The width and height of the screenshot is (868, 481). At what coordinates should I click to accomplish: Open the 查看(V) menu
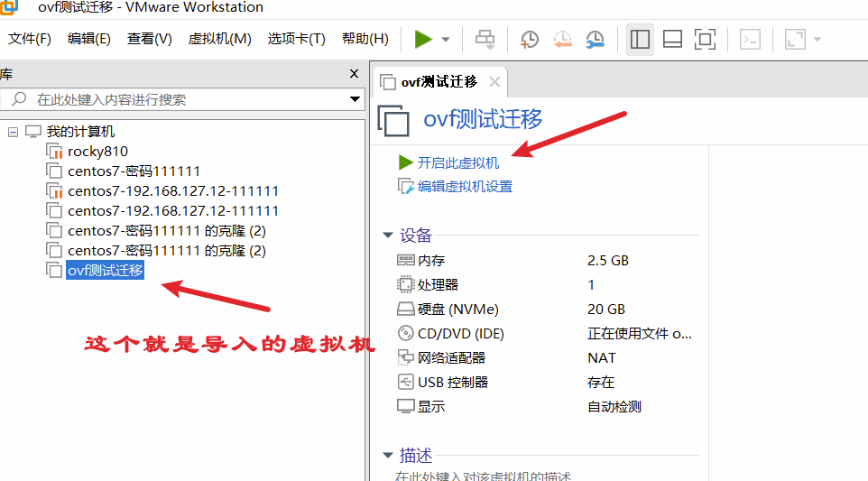point(150,39)
